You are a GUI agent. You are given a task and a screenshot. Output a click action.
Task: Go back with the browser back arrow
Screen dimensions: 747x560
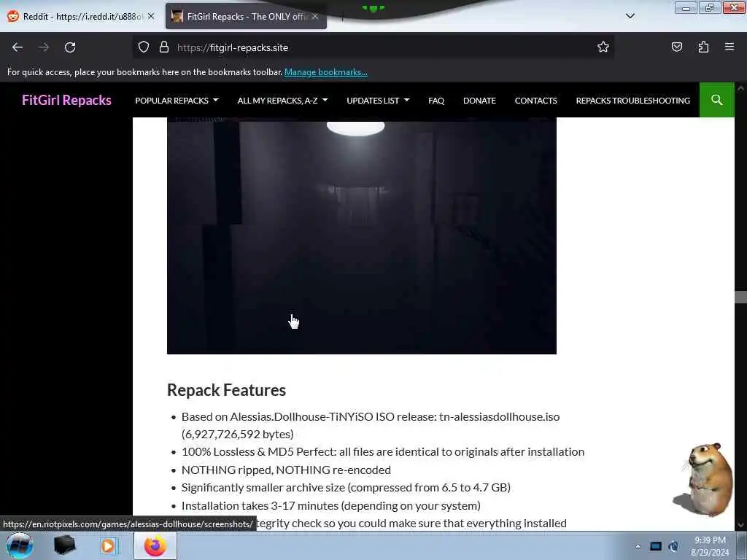tap(18, 47)
